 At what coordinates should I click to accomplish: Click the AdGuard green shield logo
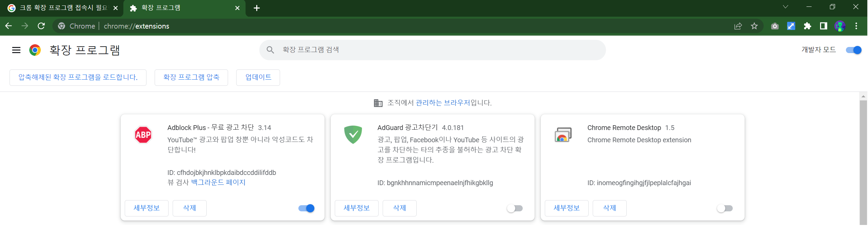[353, 135]
